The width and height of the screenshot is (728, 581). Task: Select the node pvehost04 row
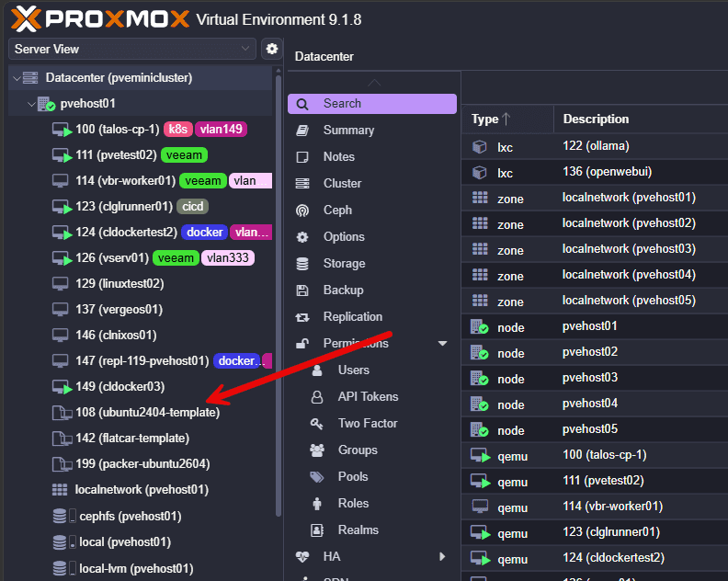595,404
